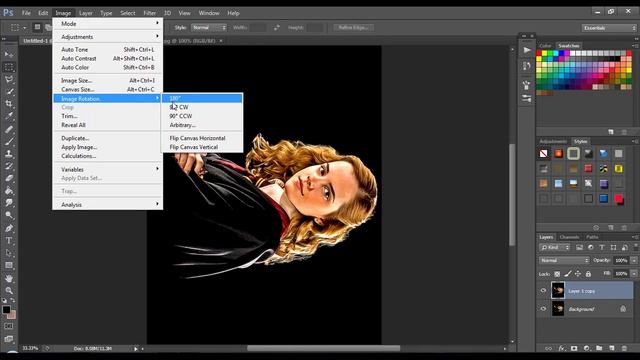Viewport: 640px width, 360px height.
Task: Switch to the Channels tab
Action: click(x=569, y=237)
